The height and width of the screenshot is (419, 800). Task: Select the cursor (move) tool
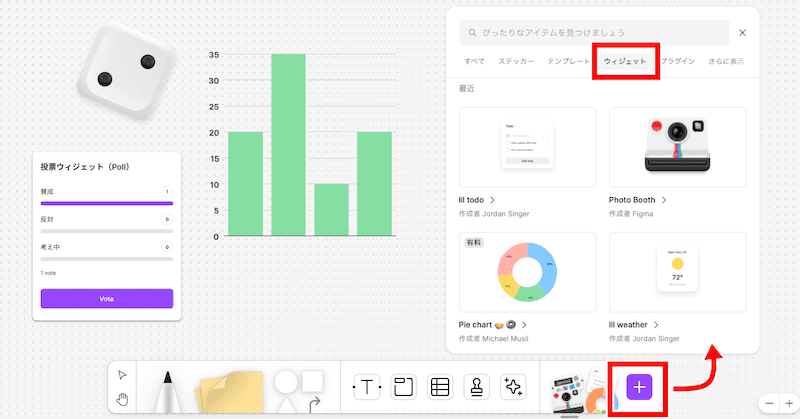pos(122,374)
